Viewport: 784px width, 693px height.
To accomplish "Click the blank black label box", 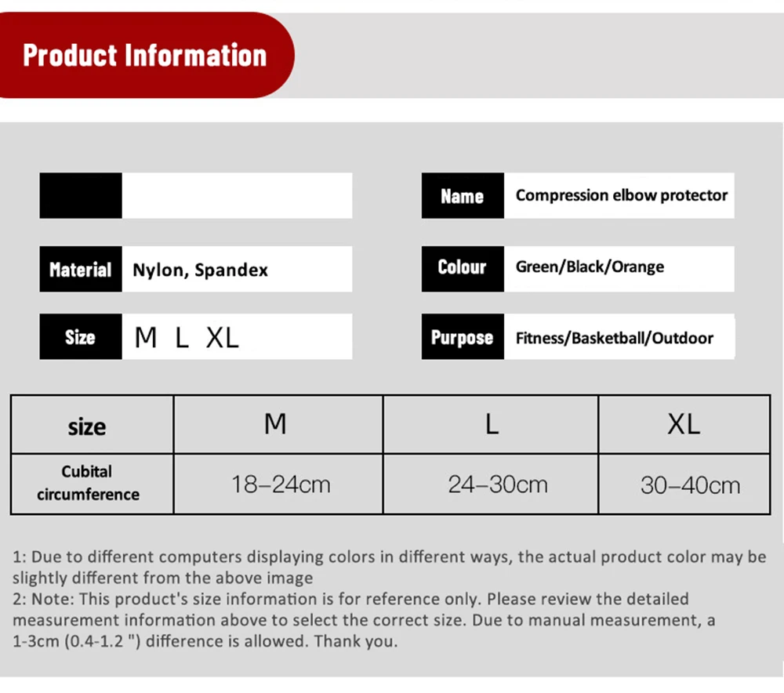I will pyautogui.click(x=81, y=196).
